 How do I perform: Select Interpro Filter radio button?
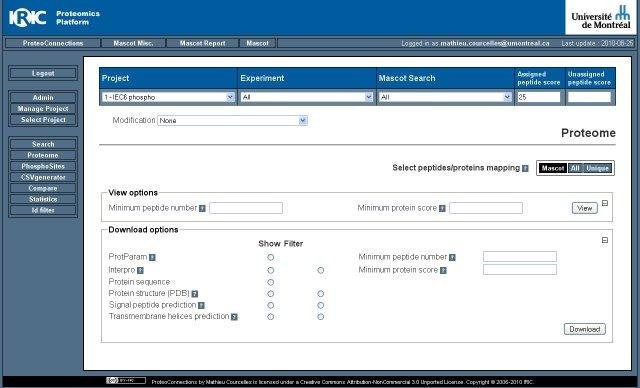coord(321,270)
